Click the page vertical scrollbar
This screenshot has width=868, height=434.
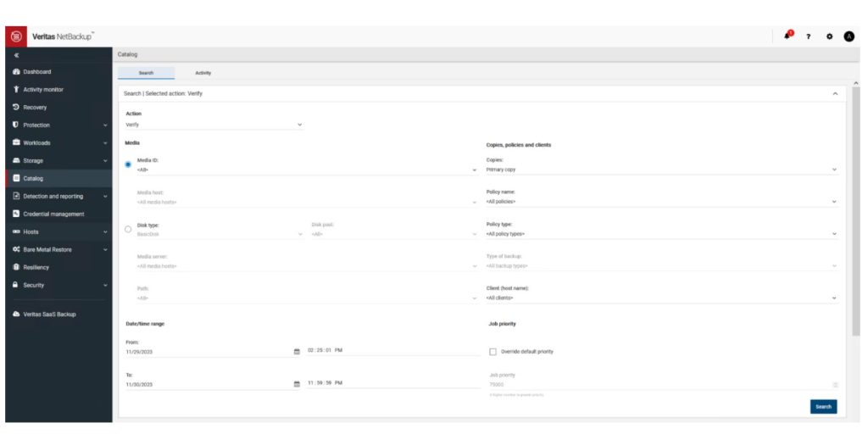pos(856,210)
